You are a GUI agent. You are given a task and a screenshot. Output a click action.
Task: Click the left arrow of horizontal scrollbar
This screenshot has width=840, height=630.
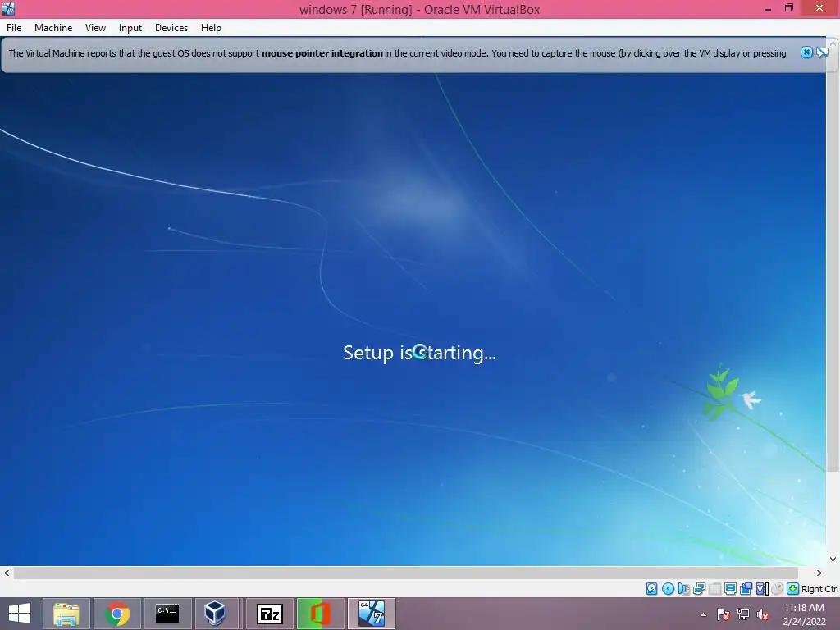[7, 573]
